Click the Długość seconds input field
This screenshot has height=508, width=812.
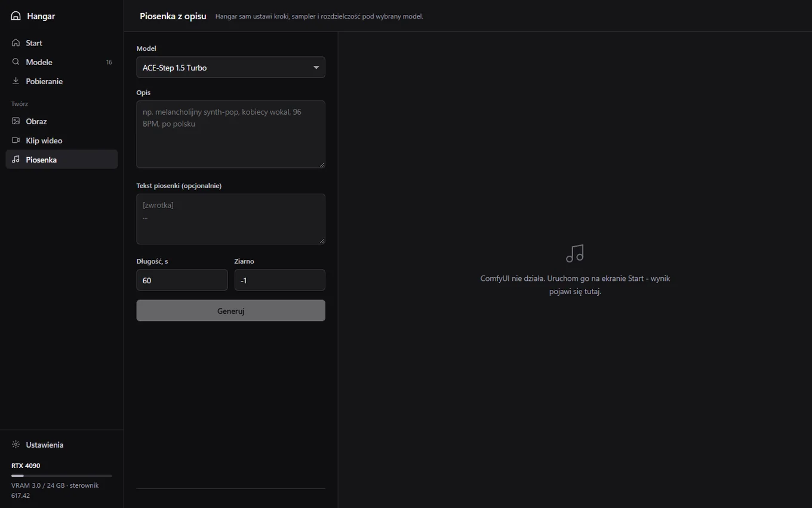pos(182,280)
